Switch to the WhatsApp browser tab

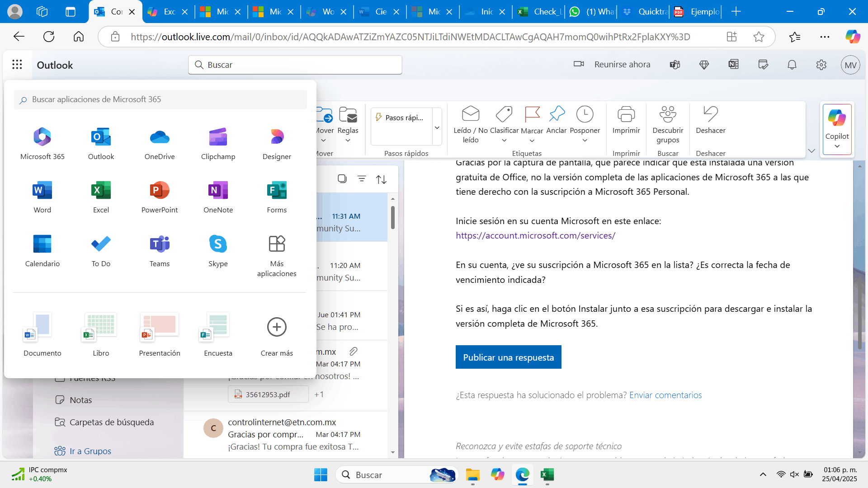(x=593, y=12)
